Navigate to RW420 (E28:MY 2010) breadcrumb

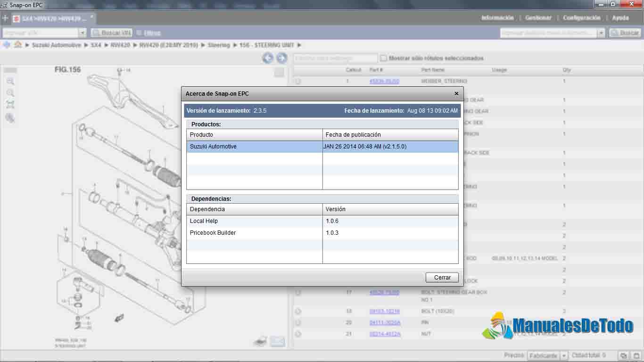169,45
